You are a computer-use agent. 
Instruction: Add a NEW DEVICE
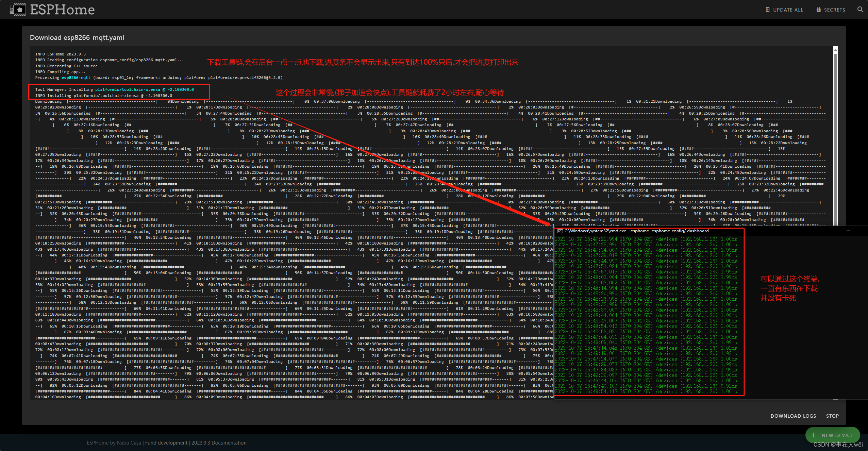833,435
